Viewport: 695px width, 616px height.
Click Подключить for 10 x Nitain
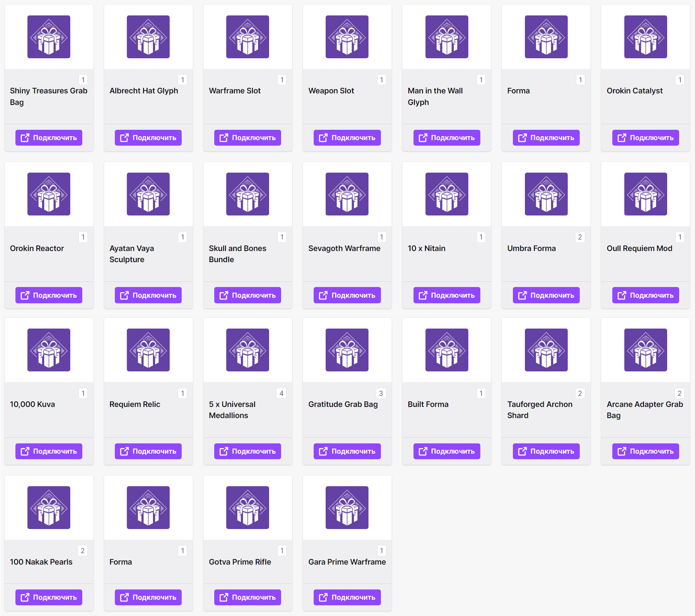(447, 295)
